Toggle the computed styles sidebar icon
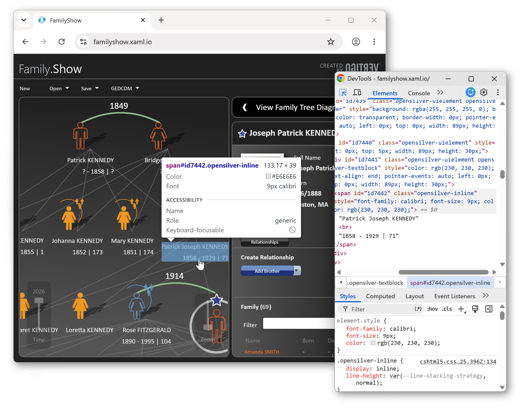Screen dimensions: 532x409 pyautogui.click(x=489, y=309)
